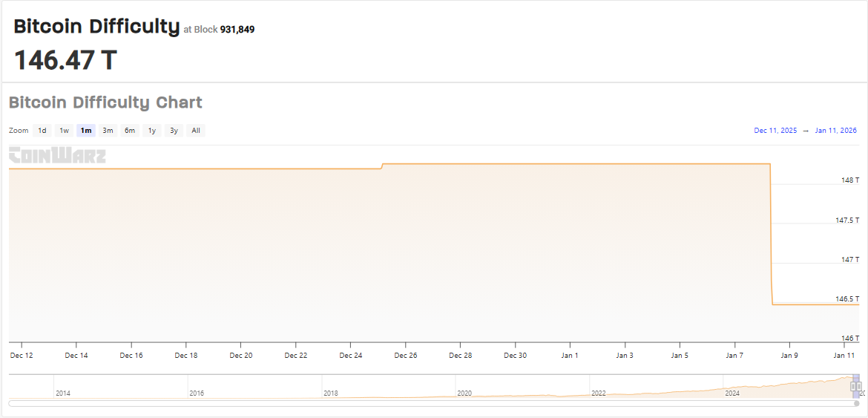Viewport: 868px width, 418px height.
Task: Set chart zoom to 1w
Action: coord(65,131)
